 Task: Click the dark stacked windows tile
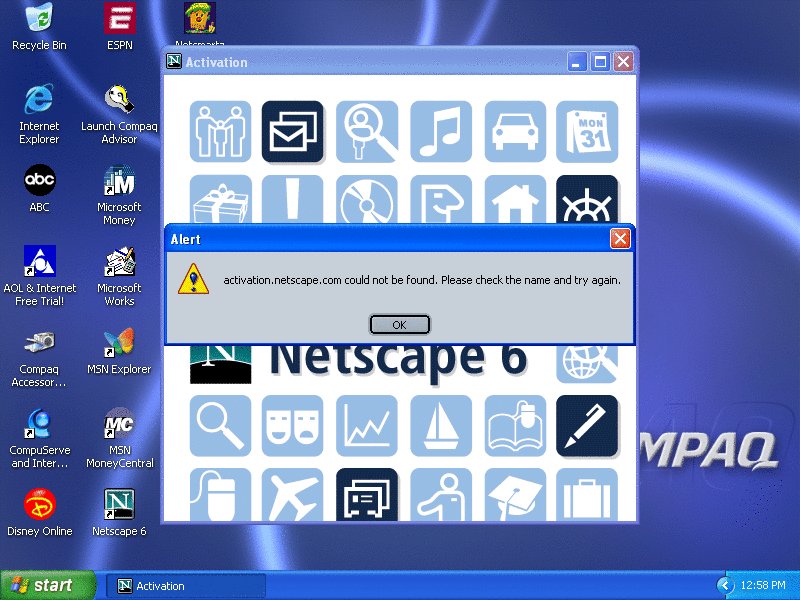[x=367, y=494]
